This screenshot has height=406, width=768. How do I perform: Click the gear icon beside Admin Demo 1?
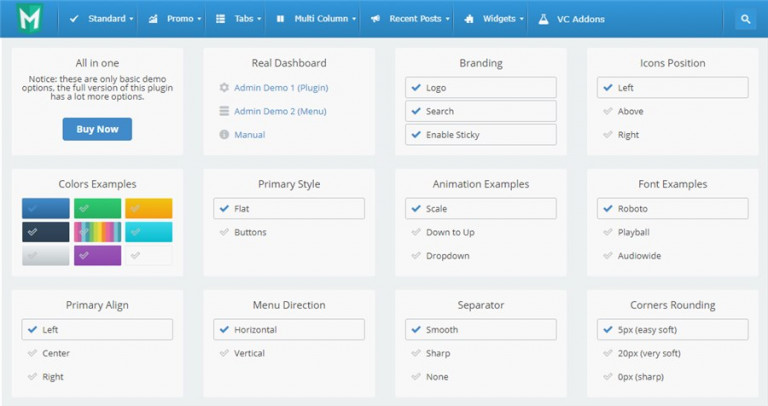pyautogui.click(x=224, y=87)
